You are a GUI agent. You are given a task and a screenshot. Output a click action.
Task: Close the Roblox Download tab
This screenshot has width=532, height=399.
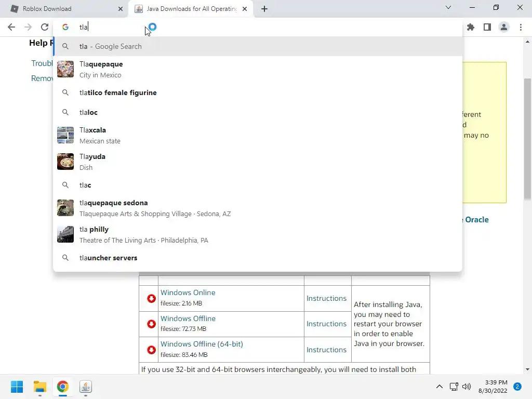pyautogui.click(x=121, y=9)
